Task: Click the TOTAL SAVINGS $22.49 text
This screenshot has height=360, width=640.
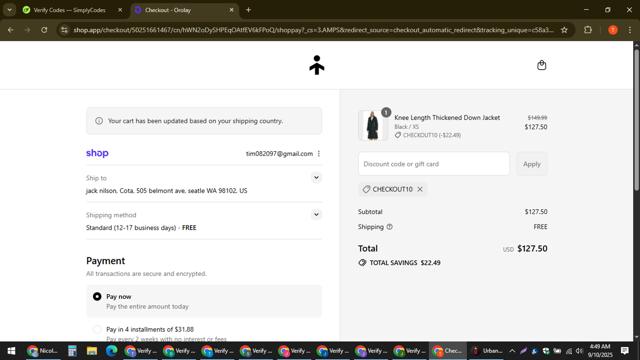Action: 405,262
